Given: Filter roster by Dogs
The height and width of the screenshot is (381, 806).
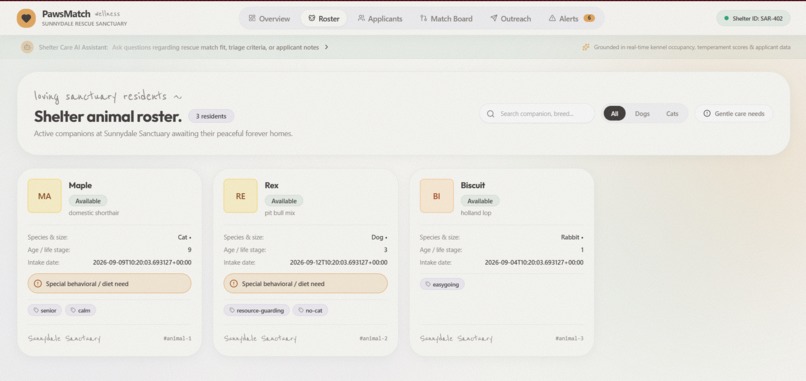Looking at the screenshot, I should pyautogui.click(x=642, y=114).
